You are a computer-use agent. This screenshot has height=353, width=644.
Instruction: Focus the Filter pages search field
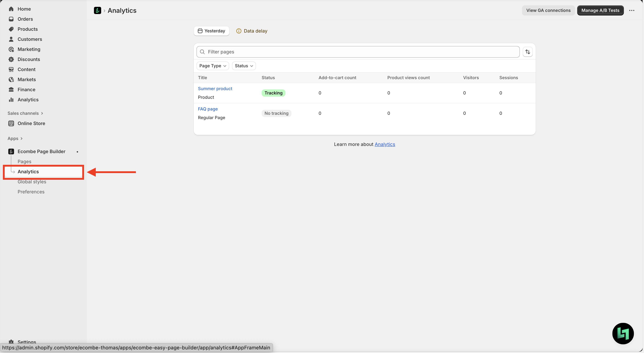pyautogui.click(x=357, y=52)
